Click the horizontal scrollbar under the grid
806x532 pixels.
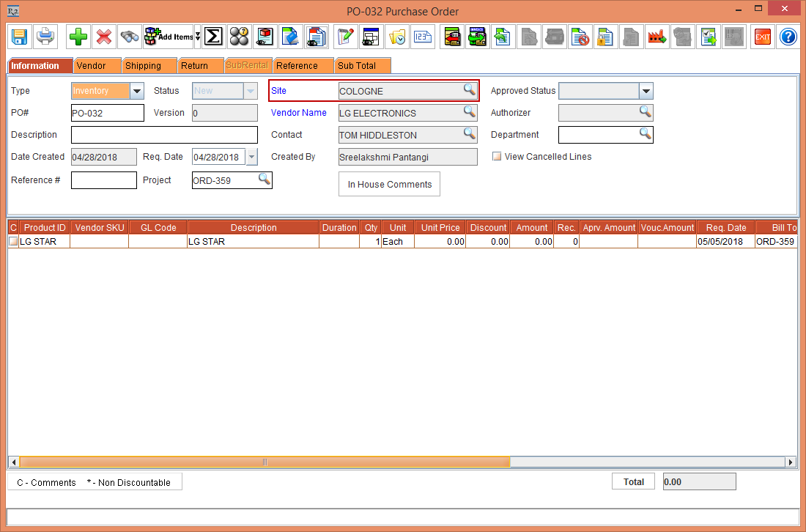[x=264, y=462]
